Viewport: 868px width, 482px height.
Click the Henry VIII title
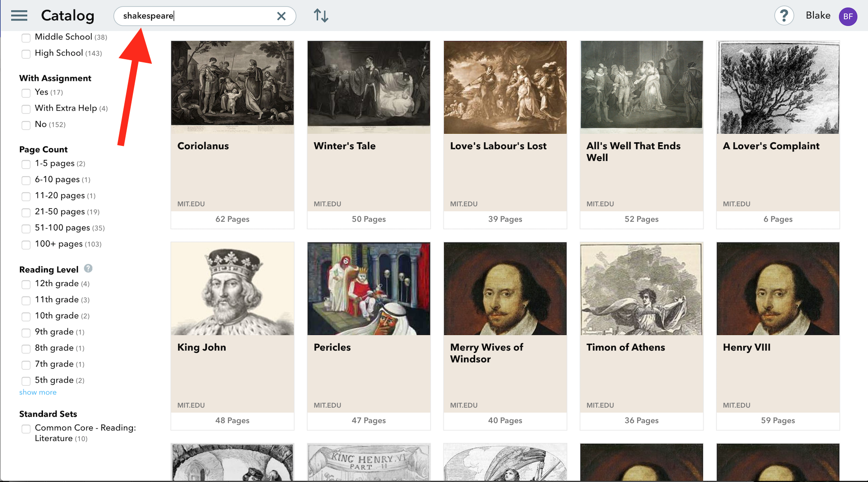point(746,347)
